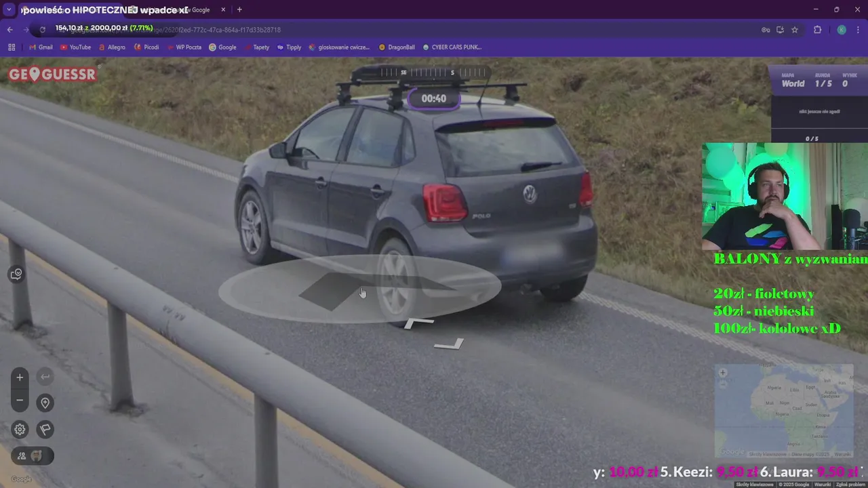The height and width of the screenshot is (488, 868).
Task: Open the Tapety bookmark
Action: tap(256, 47)
